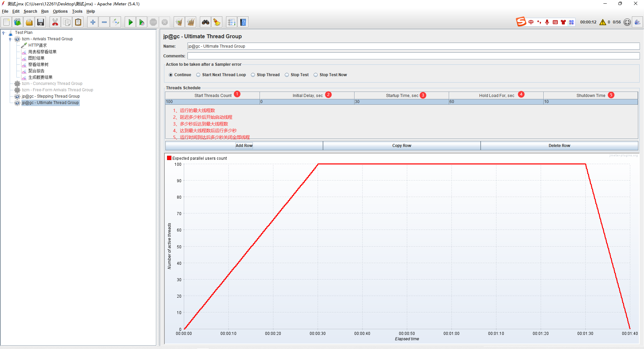Click the remote engines circular icon
Image resolution: width=644 pixels, height=349 pixels.
pyautogui.click(x=627, y=22)
